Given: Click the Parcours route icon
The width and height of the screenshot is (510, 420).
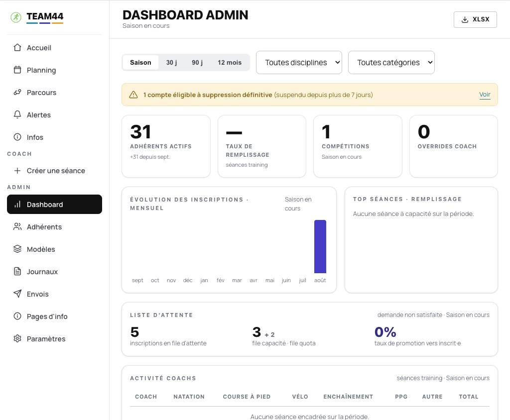Looking at the screenshot, I should pos(17,93).
